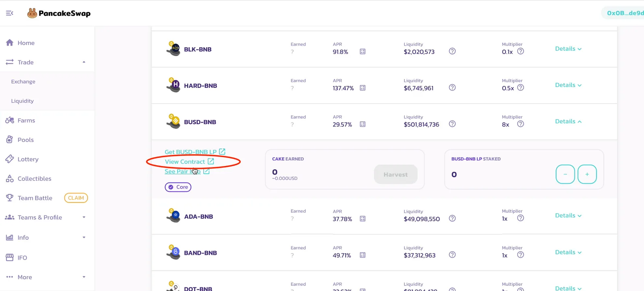
Task: Click the liquidity help icon for BUSD-BNB
Action: click(452, 124)
